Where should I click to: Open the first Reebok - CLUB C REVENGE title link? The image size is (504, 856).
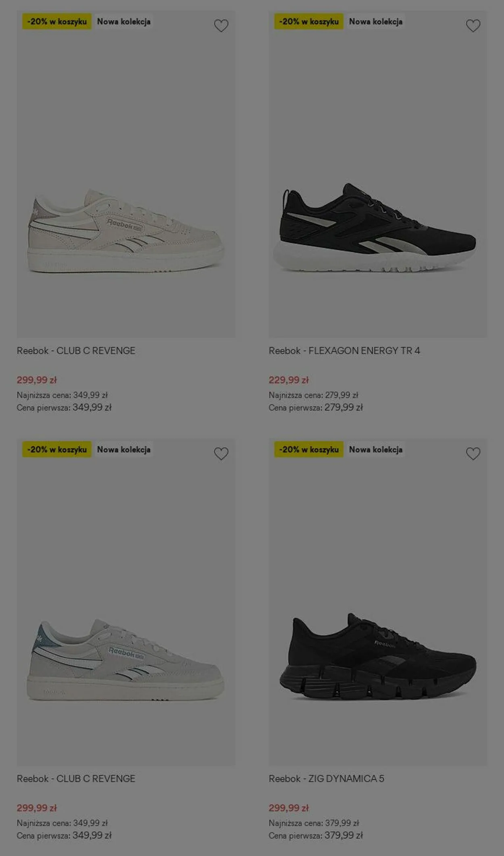coord(76,351)
